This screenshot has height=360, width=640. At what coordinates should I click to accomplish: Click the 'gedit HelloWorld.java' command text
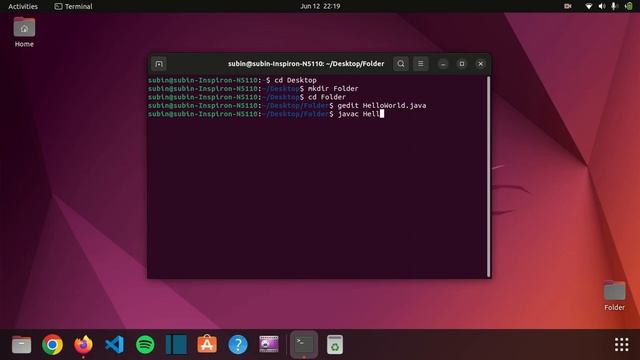(382, 106)
